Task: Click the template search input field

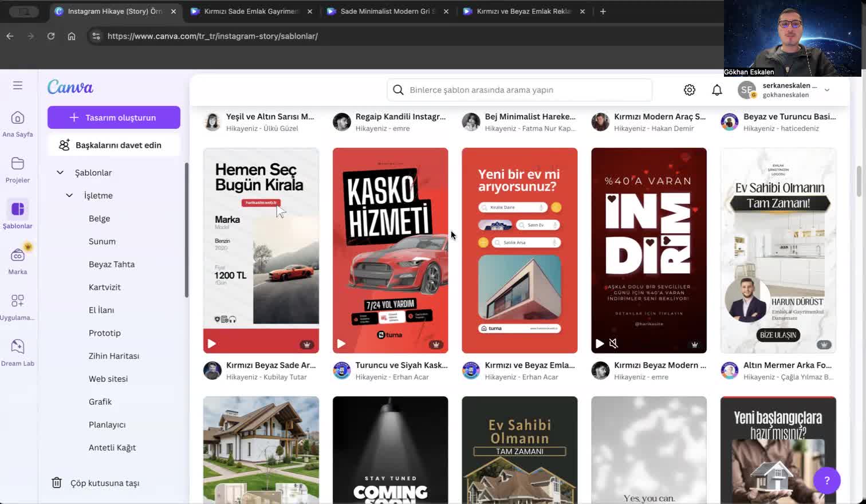Action: click(519, 90)
